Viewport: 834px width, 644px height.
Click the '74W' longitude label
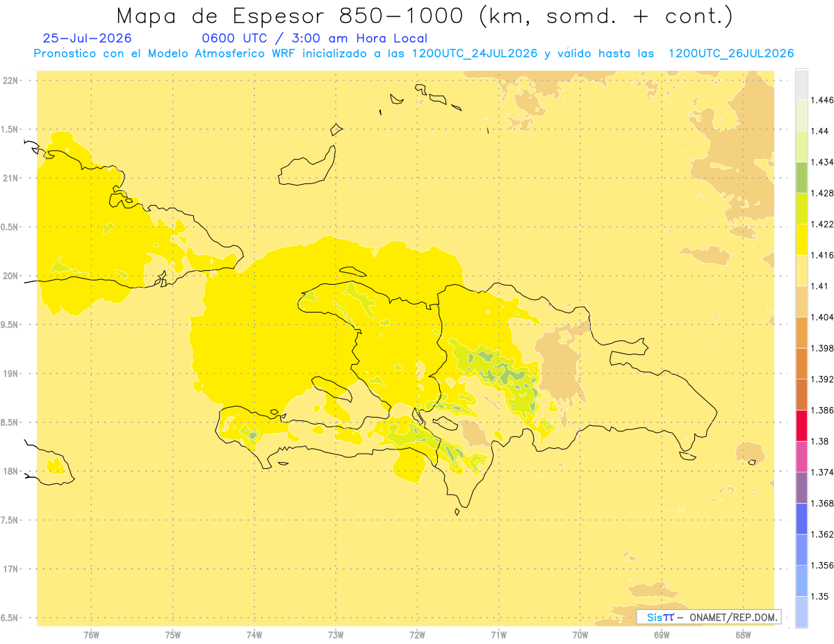click(254, 634)
